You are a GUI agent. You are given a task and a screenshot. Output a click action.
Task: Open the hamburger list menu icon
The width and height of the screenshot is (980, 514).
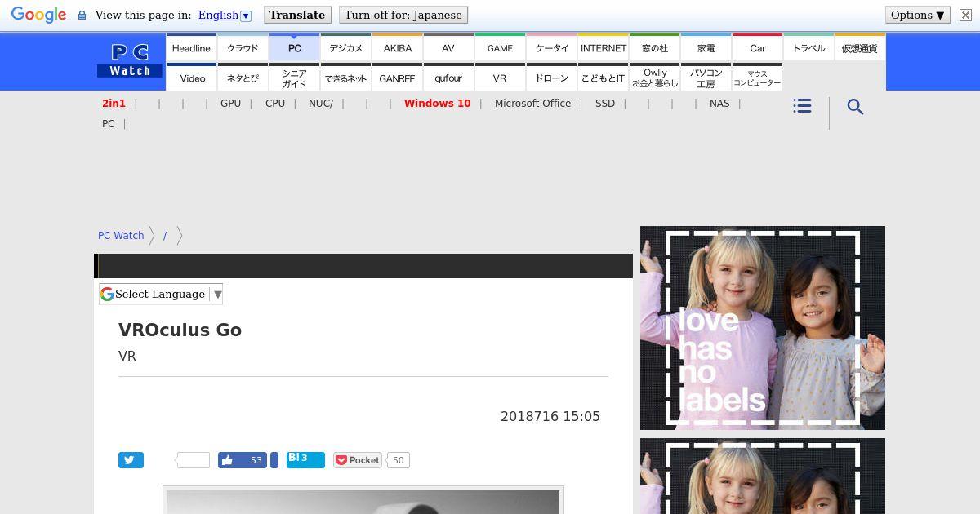tap(802, 106)
